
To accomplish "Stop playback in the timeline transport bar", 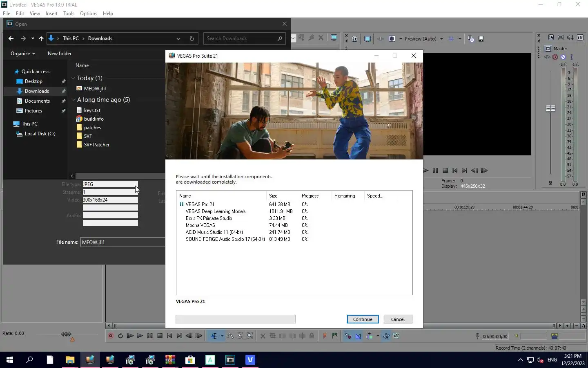I will (x=160, y=336).
